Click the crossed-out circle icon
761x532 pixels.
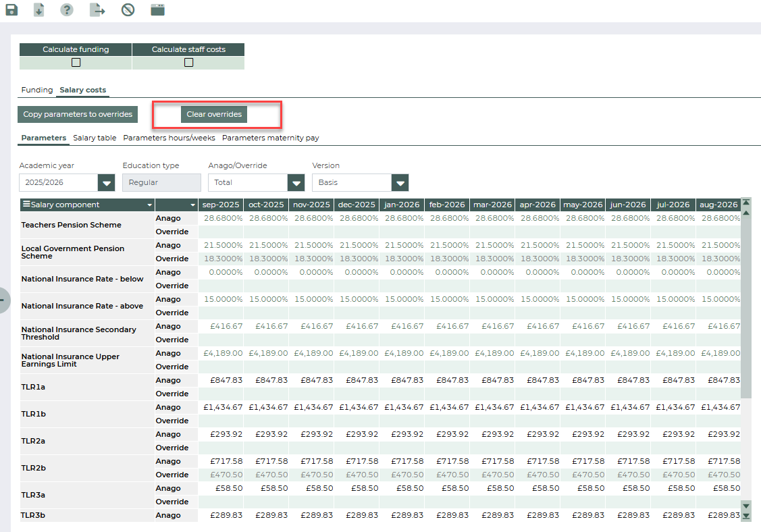point(128,10)
